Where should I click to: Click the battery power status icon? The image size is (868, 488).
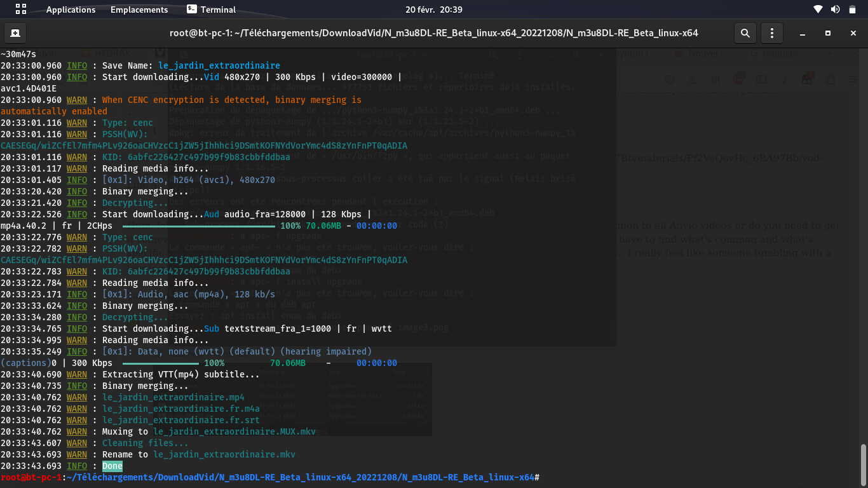[851, 10]
